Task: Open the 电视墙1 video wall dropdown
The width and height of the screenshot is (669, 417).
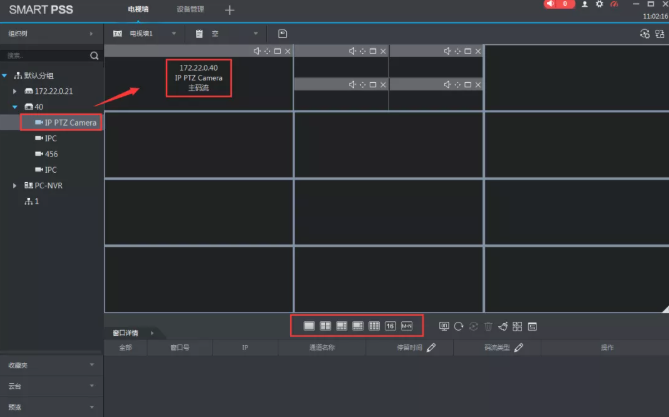Action: pyautogui.click(x=173, y=33)
